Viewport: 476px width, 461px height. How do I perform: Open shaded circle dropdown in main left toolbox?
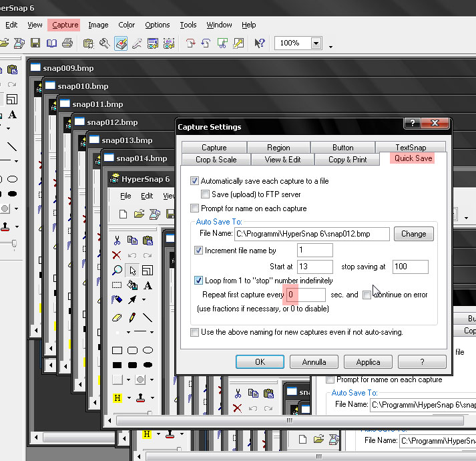(x=17, y=208)
